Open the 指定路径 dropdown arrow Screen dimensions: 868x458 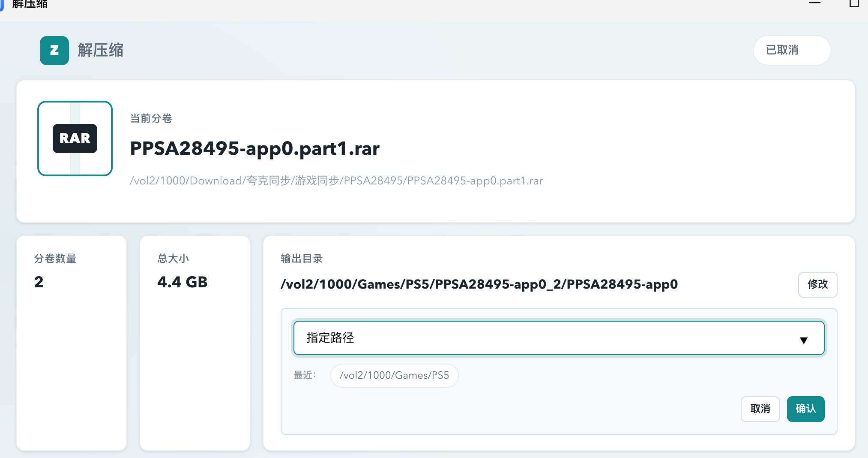pos(804,340)
